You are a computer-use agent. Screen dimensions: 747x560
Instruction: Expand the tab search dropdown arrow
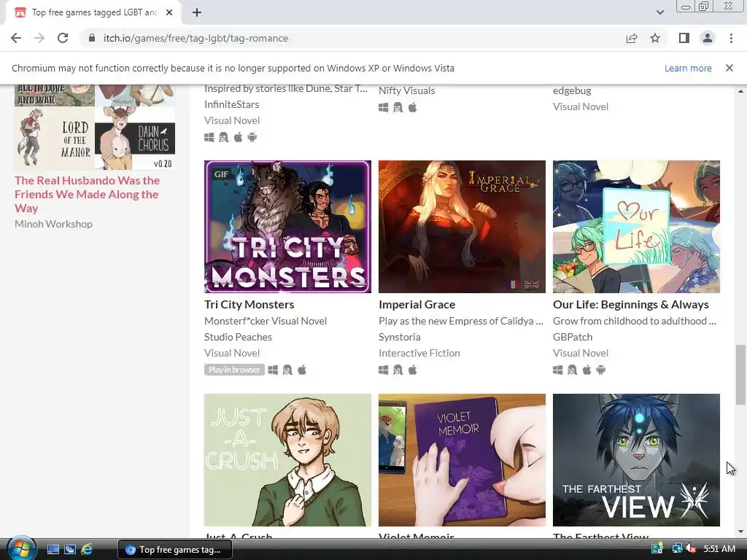tap(659, 12)
